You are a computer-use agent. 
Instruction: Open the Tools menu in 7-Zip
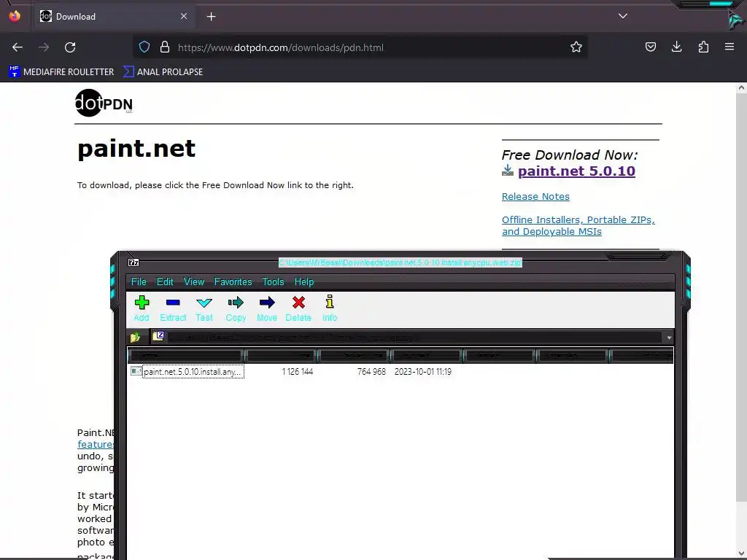coord(273,282)
